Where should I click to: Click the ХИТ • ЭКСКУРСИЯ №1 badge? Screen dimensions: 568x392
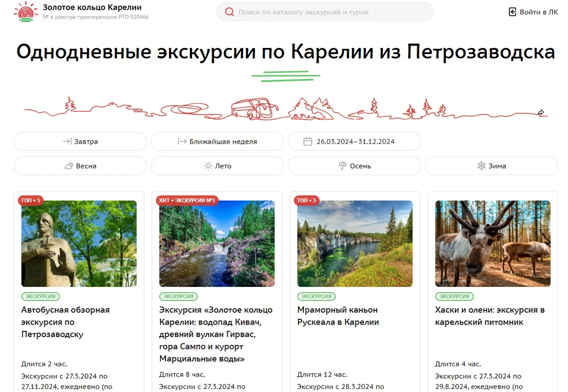tap(187, 200)
